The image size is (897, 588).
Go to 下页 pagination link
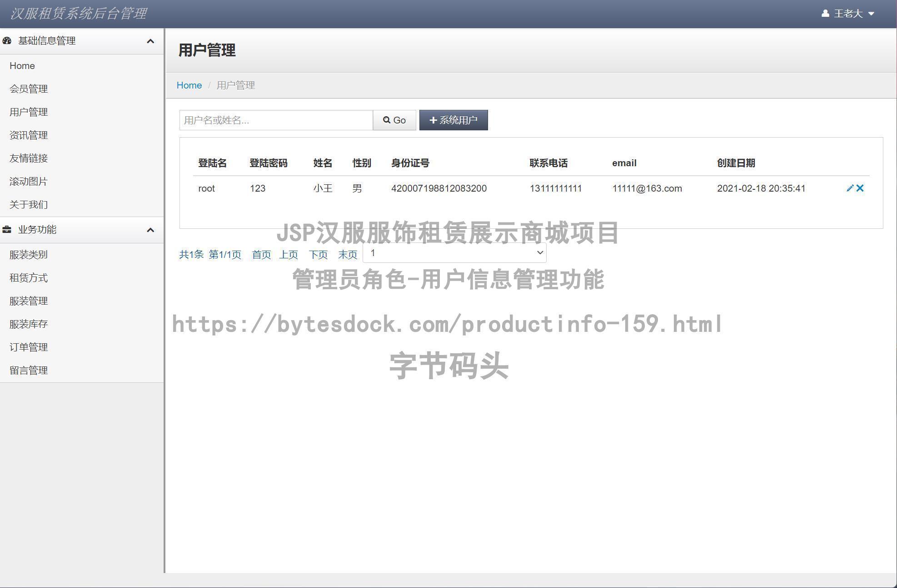click(x=318, y=255)
